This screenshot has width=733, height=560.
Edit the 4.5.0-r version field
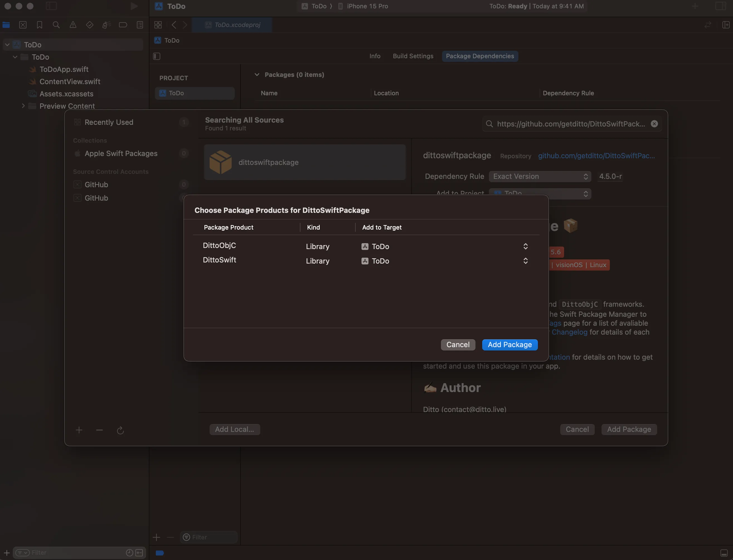coord(610,176)
